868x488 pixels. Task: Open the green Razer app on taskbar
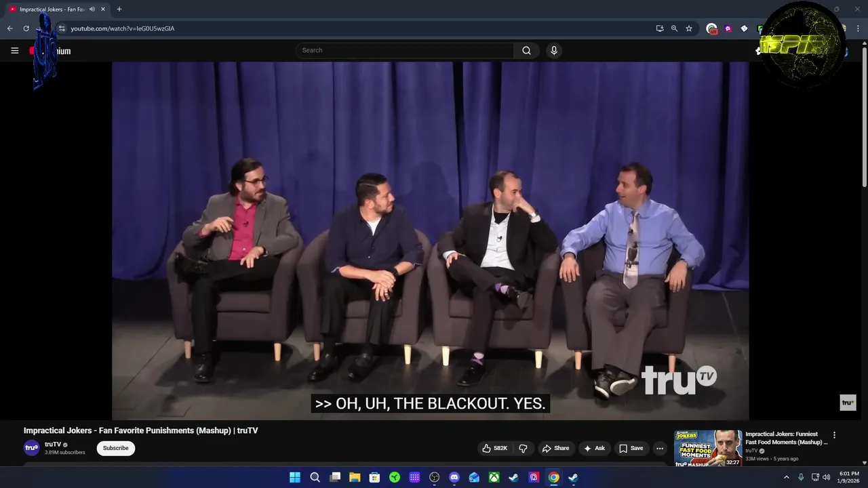(395, 477)
